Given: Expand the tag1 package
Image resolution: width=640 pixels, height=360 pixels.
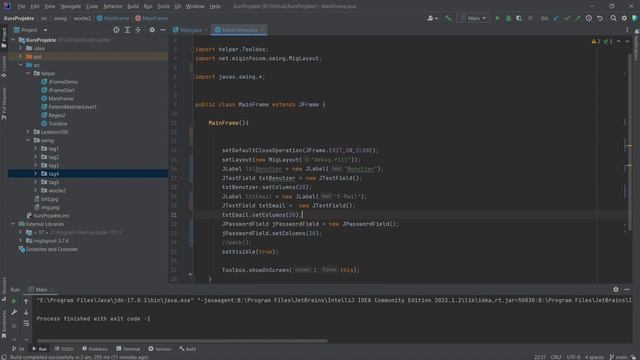Looking at the screenshot, I should (x=36, y=149).
